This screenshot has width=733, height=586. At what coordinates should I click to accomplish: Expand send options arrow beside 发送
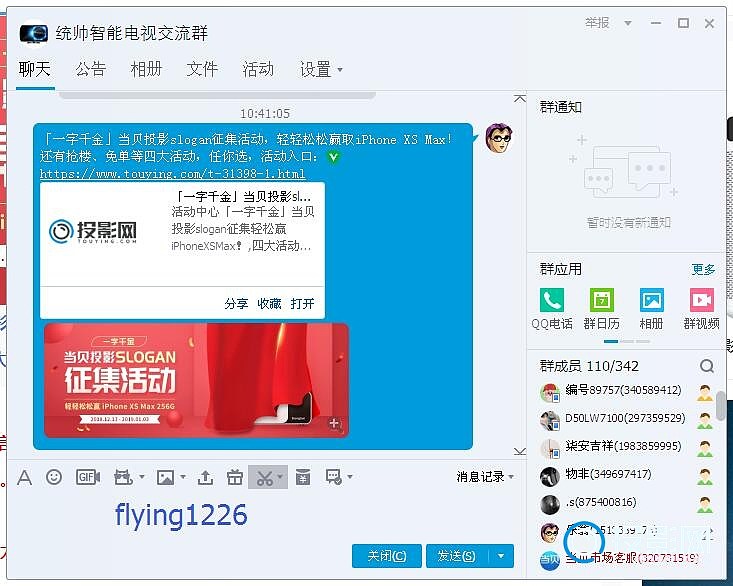(x=501, y=556)
